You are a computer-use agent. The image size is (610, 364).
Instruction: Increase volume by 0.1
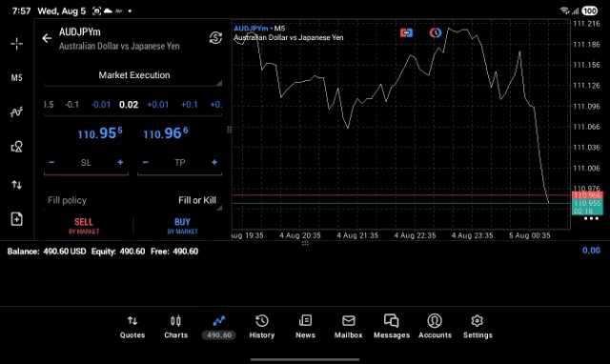pos(190,105)
